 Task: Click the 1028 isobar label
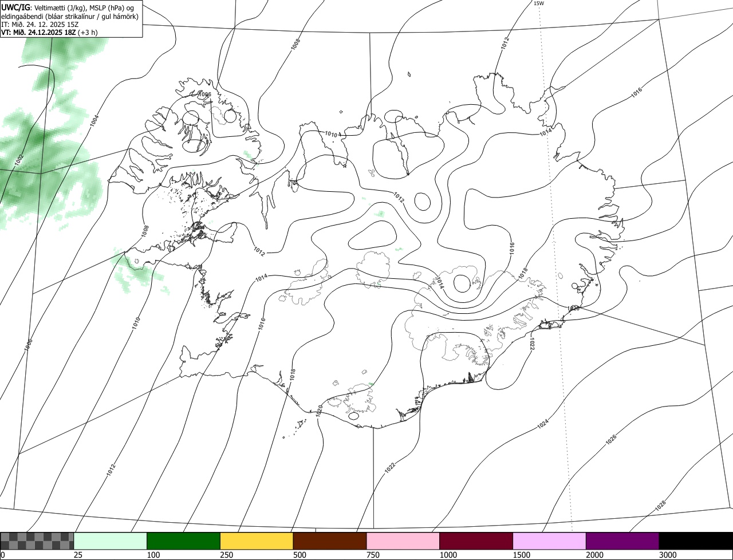click(x=660, y=506)
